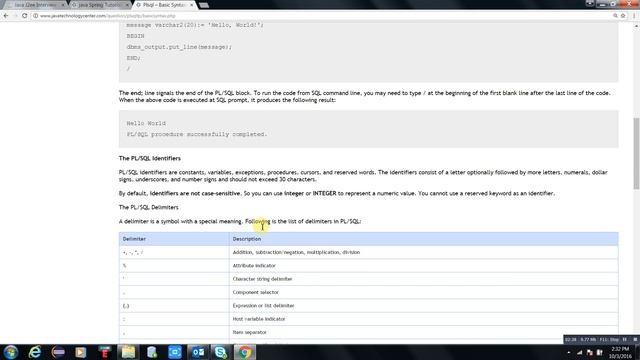View site information icon in address bar
Screen dimensions: 640x360
(36, 16)
